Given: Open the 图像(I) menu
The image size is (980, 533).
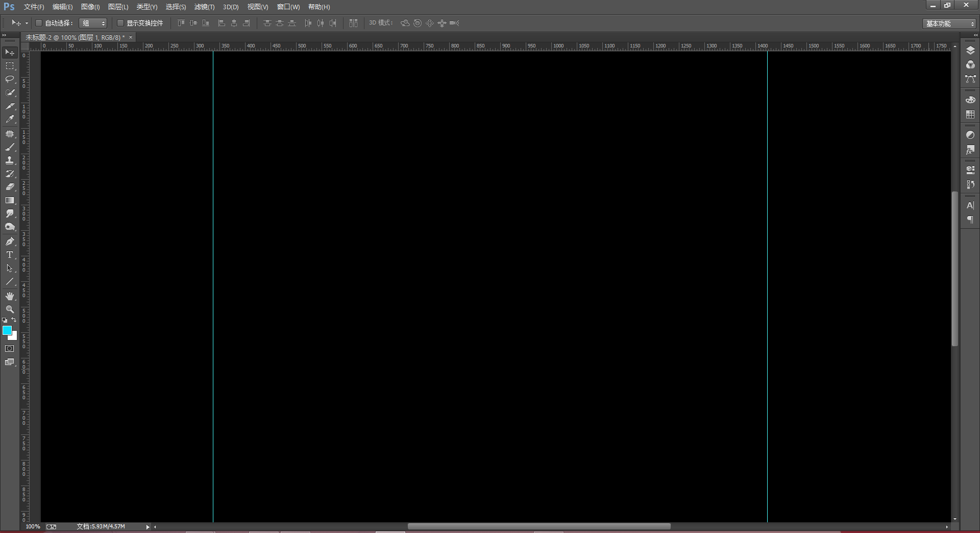Looking at the screenshot, I should (90, 7).
